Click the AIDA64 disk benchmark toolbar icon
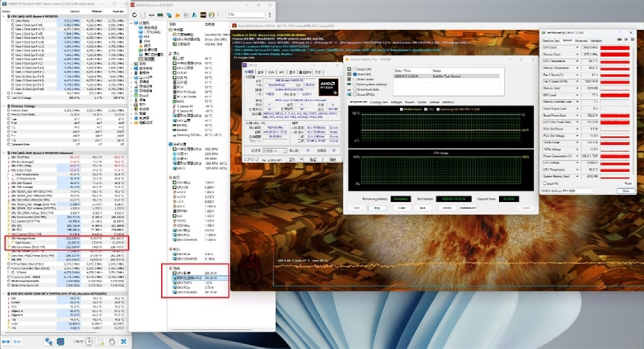 (151, 15)
